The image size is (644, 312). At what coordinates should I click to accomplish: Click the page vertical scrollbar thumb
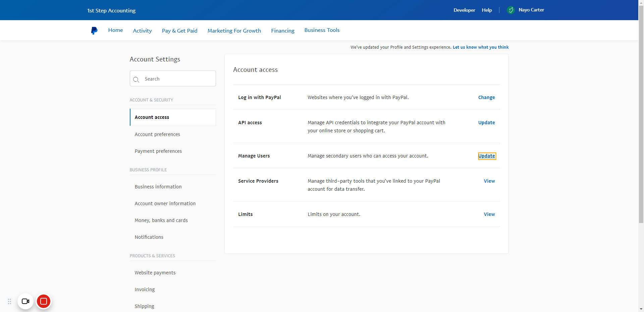coord(641,114)
